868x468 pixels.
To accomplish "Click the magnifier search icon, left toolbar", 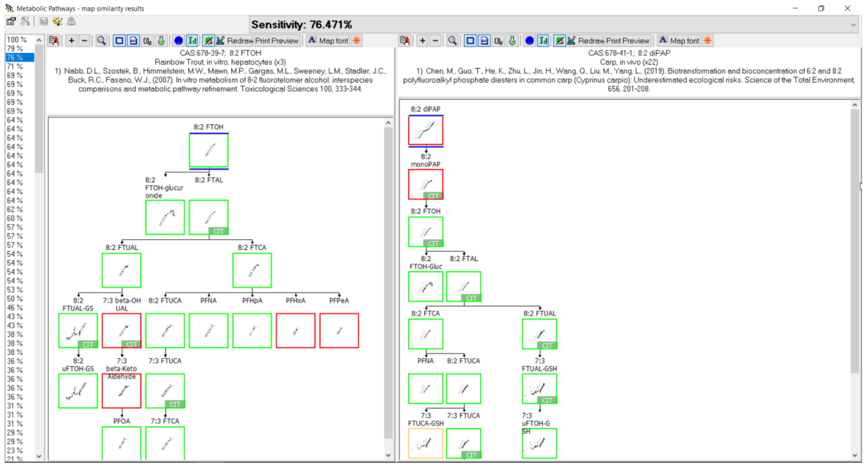I will coord(101,41).
